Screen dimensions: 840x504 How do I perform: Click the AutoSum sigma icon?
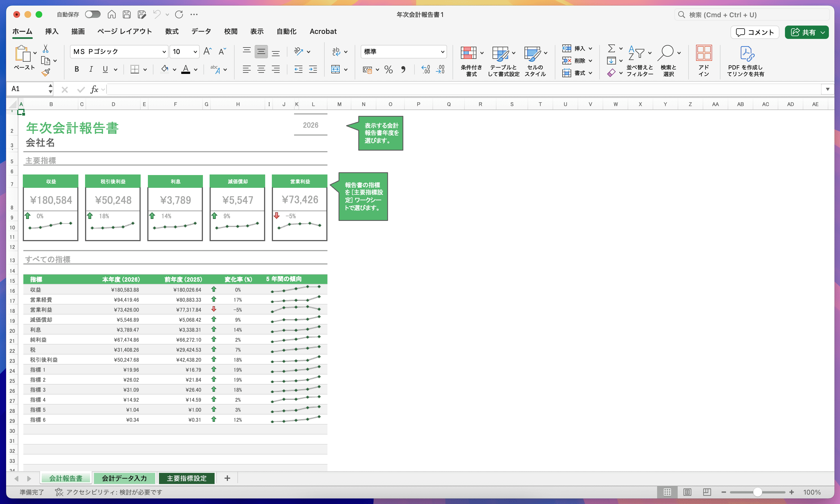611,48
